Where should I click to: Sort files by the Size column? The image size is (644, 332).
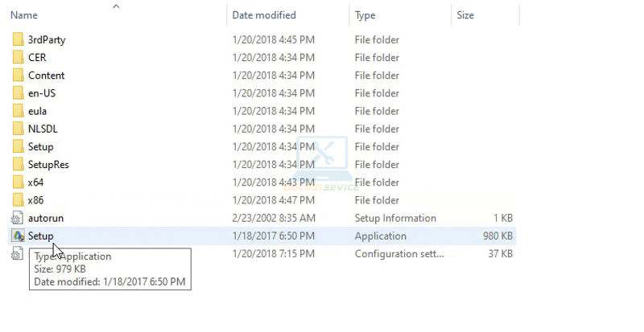tap(465, 15)
